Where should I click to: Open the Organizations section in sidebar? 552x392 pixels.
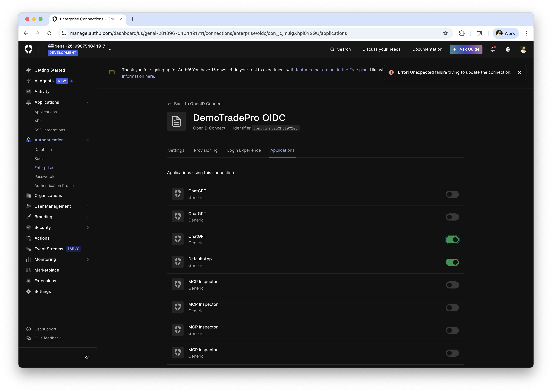pos(48,196)
